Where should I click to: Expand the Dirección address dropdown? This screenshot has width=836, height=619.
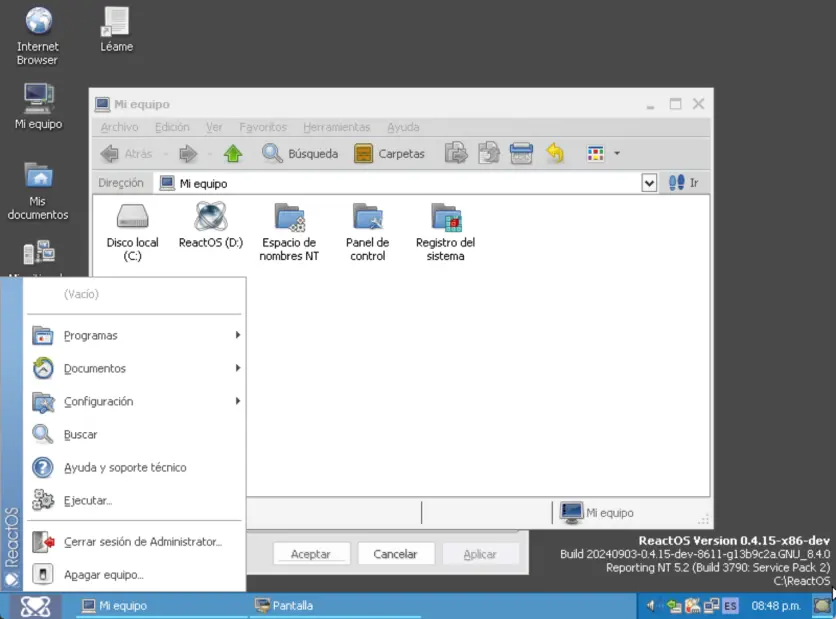pos(649,183)
